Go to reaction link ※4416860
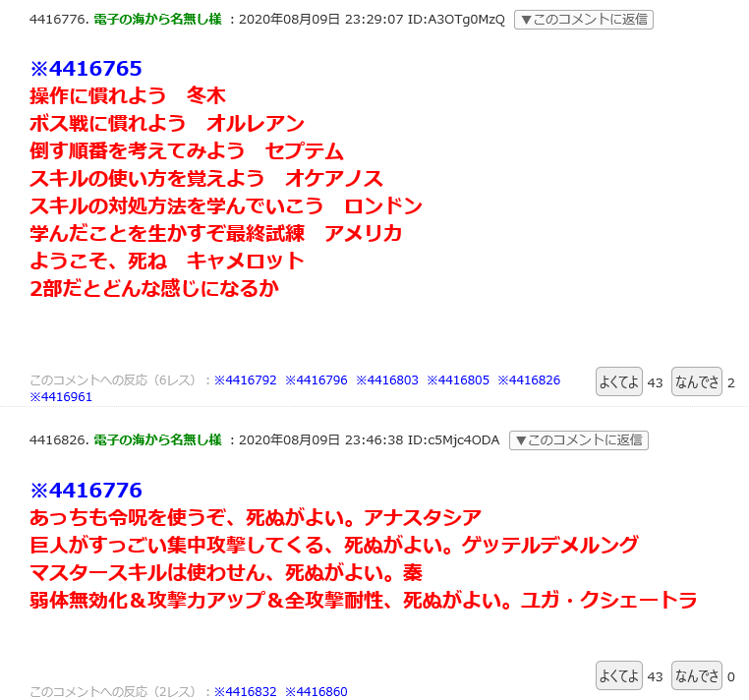 tap(317, 692)
